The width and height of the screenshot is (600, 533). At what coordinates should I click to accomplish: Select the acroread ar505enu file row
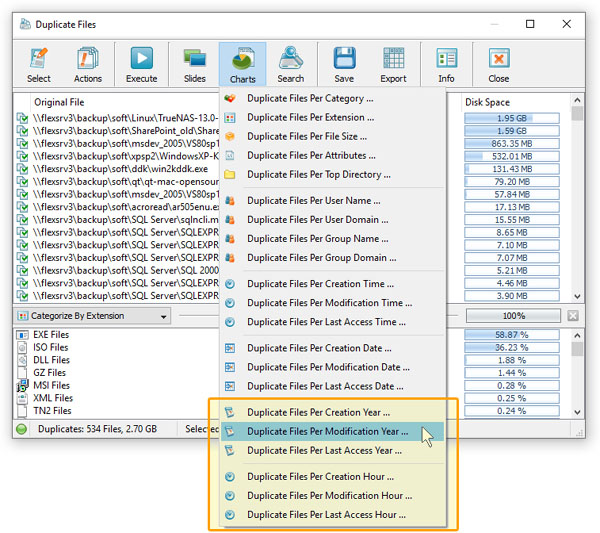tap(117, 207)
